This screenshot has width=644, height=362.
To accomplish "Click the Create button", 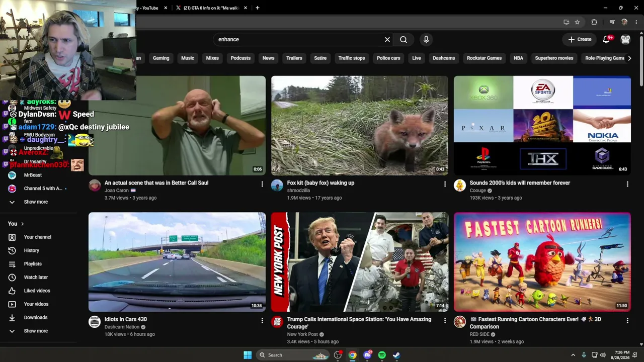I will (x=580, y=39).
